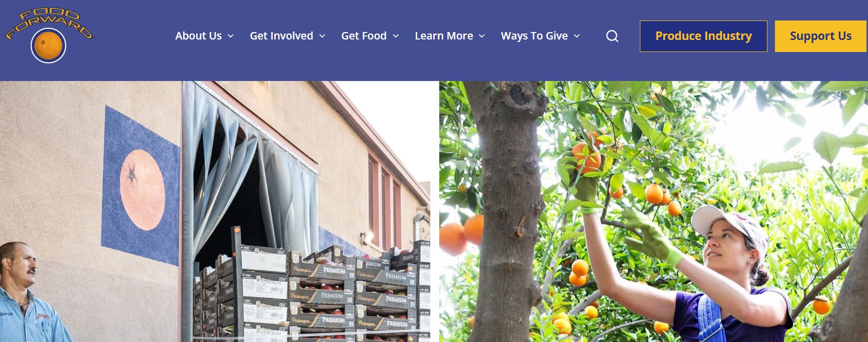
Task: Click the yellow Support Us button
Action: point(821,36)
